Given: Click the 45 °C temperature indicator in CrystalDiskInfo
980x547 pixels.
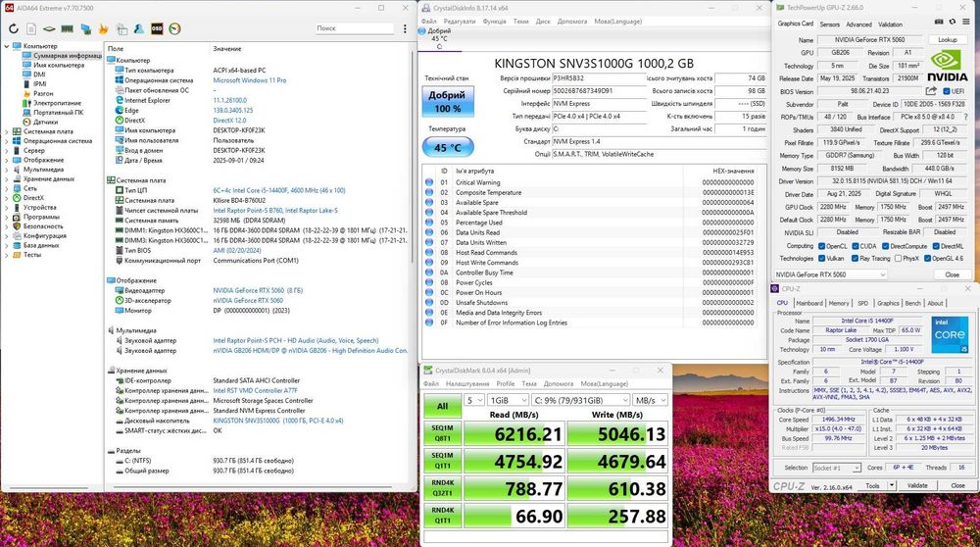Looking at the screenshot, I should click(448, 148).
